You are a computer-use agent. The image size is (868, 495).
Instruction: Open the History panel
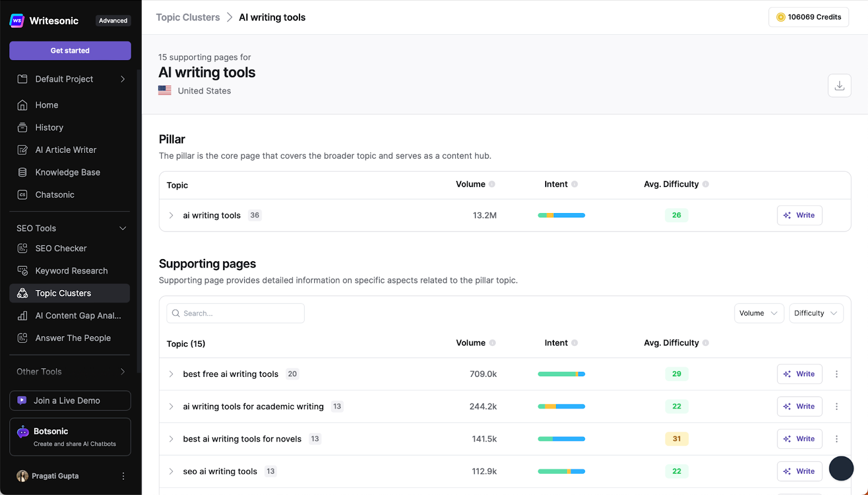click(x=48, y=127)
